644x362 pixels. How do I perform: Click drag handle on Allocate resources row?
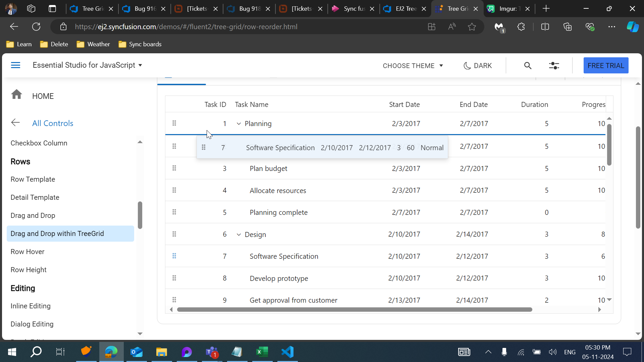174,190
